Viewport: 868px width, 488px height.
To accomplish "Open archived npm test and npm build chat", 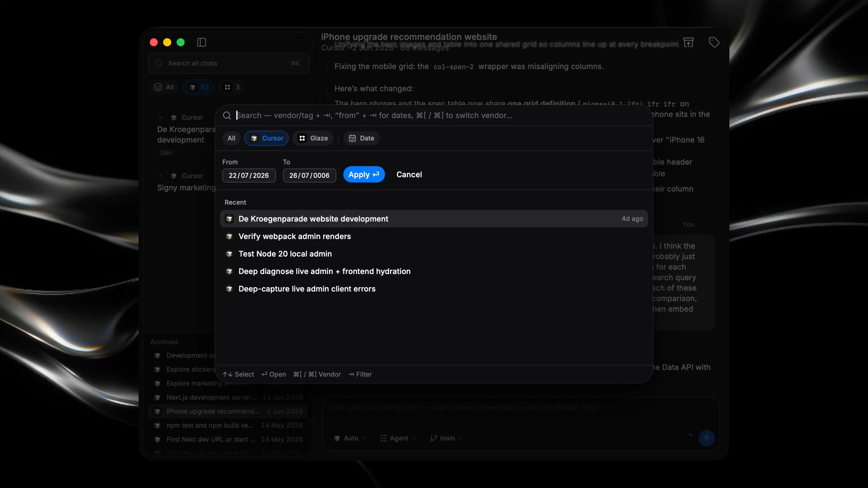I will pyautogui.click(x=228, y=426).
